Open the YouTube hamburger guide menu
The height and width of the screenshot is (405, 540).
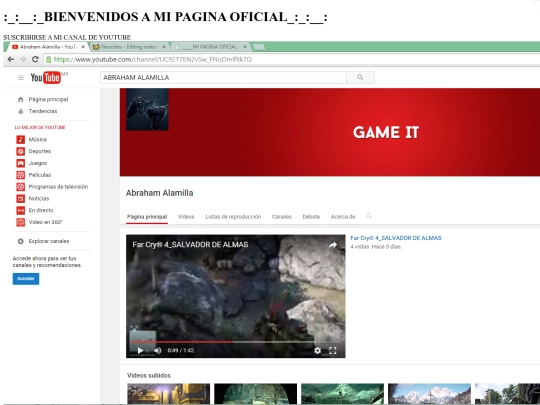point(21,78)
